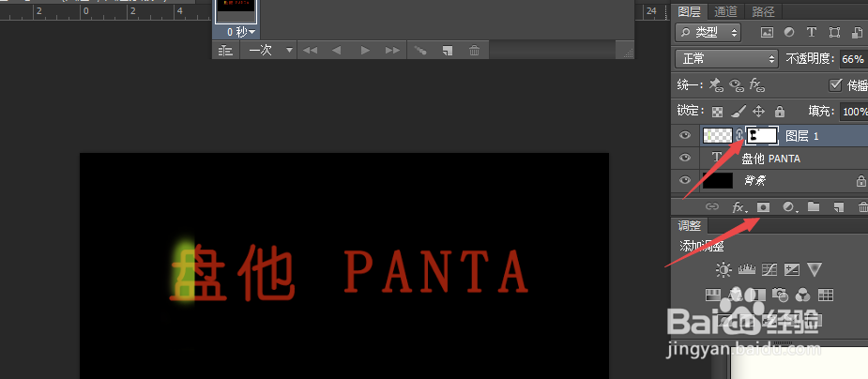Convert to video timeline icon
Image resolution: width=868 pixels, height=379 pixels.
coord(225,51)
